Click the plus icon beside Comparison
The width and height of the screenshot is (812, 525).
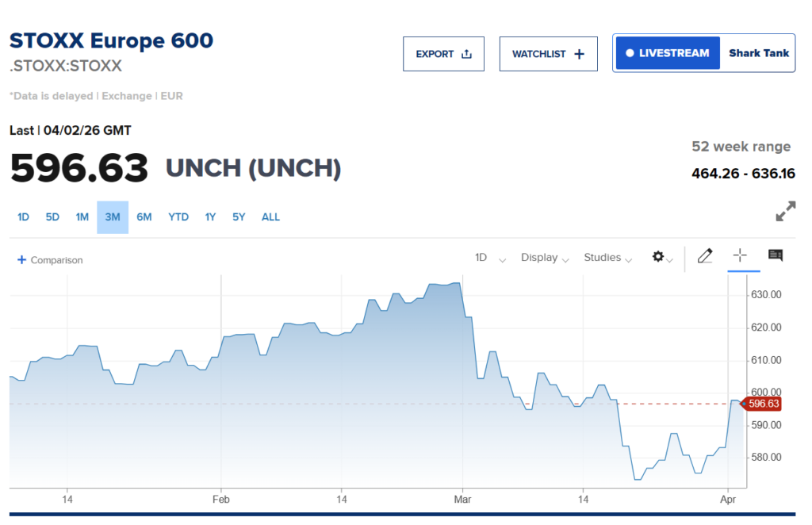[21, 260]
